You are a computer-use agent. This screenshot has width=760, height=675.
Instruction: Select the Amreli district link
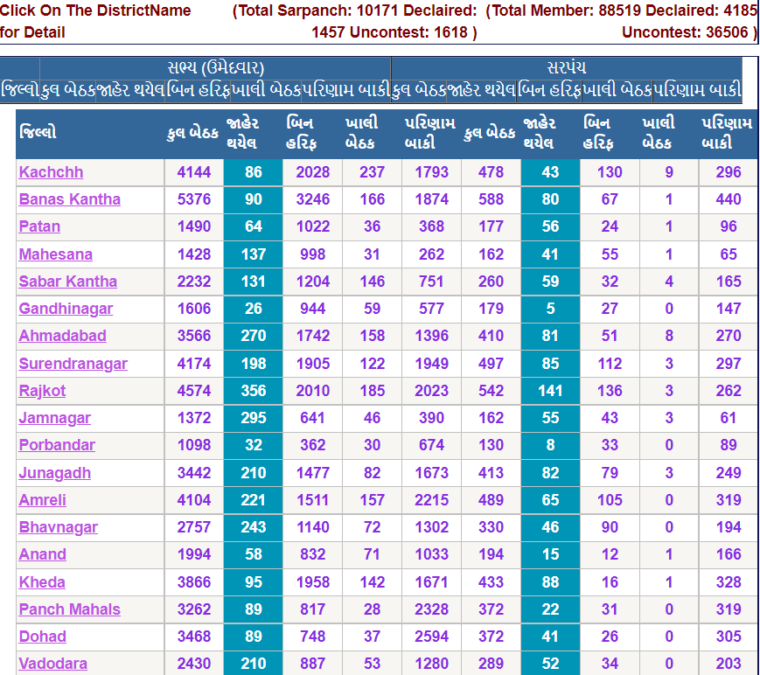[42, 500]
